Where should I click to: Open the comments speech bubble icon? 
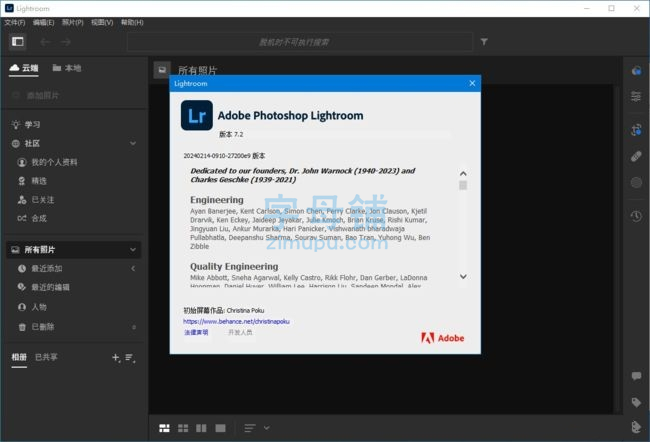[x=636, y=376]
